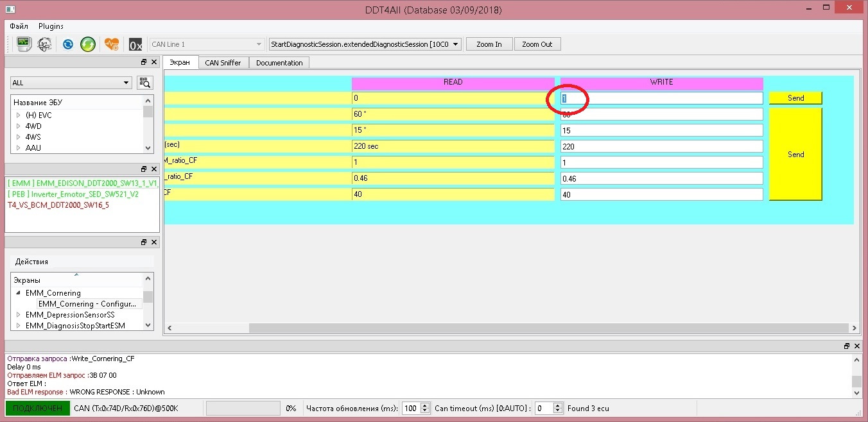This screenshot has width=868, height=422.
Task: Select EMM_EDISON_DDT2000_SW13_1 ECU entry
Action: 82,183
